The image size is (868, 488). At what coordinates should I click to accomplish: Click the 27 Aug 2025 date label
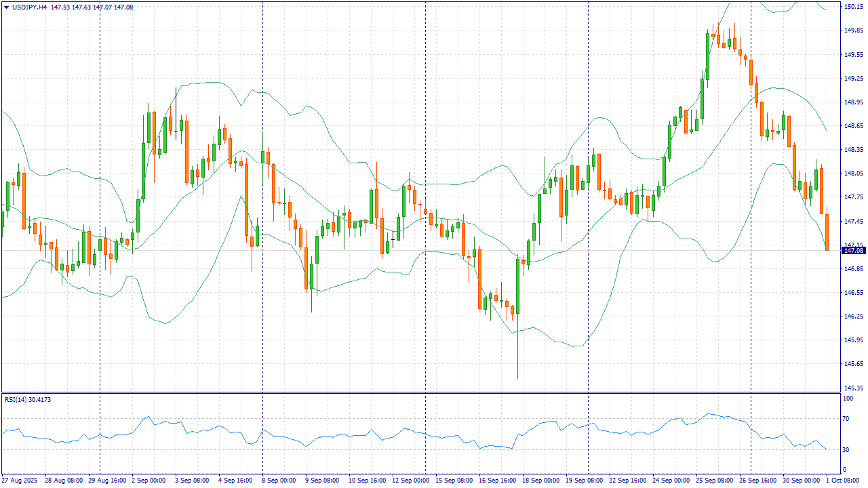point(20,481)
